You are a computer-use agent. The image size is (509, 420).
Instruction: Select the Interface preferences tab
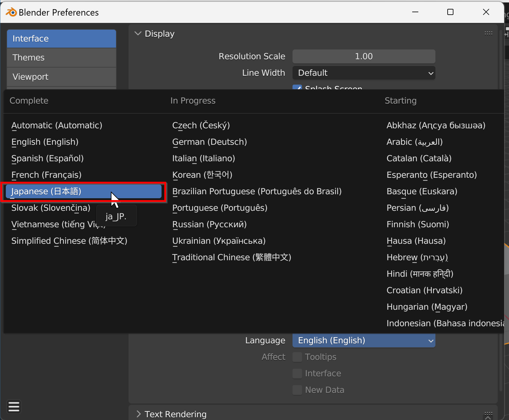click(61, 39)
